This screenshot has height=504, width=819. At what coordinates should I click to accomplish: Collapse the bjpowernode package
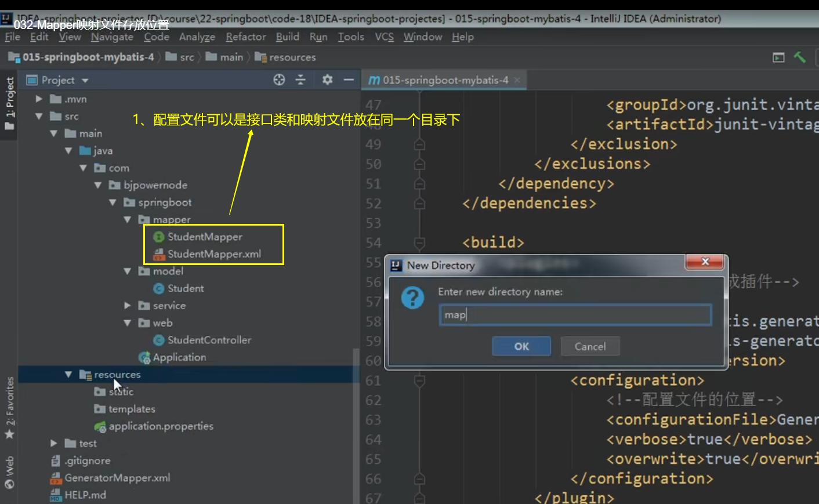point(98,185)
